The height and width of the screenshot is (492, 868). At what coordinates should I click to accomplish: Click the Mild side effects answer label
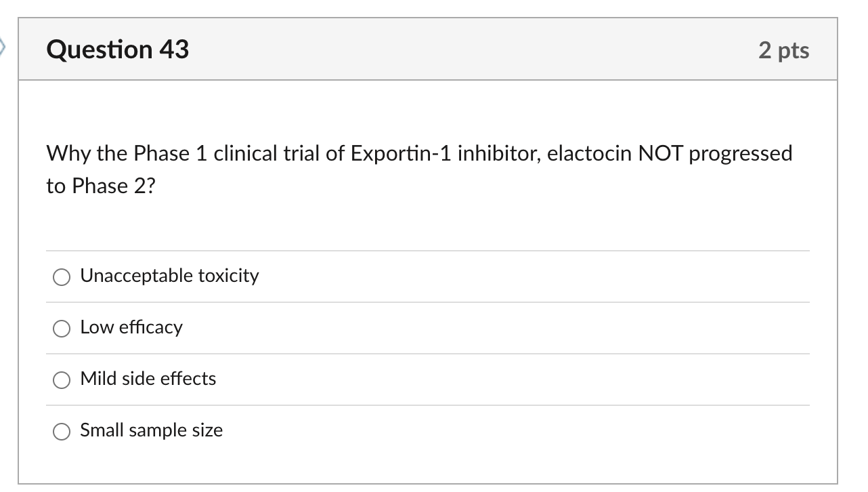(x=147, y=379)
